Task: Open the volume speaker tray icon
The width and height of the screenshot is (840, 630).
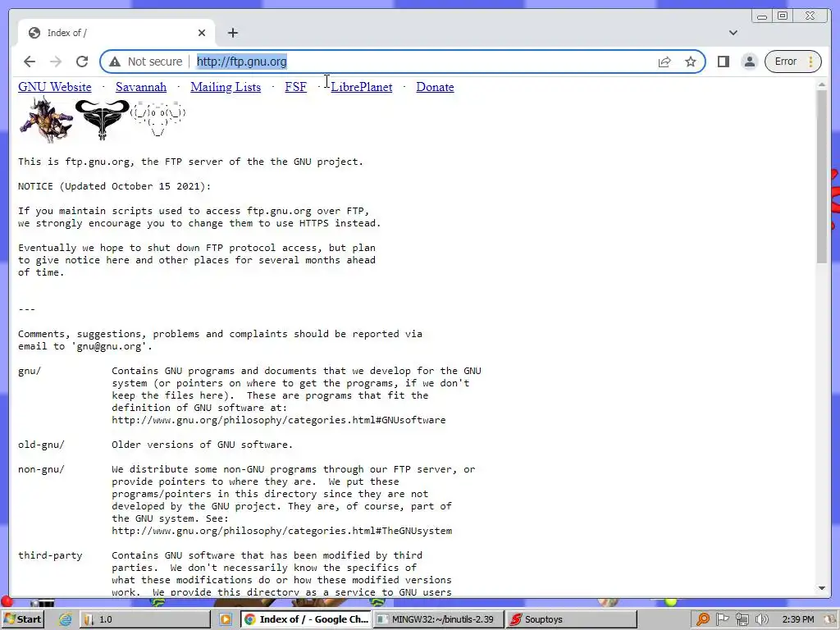Action: tap(761, 619)
